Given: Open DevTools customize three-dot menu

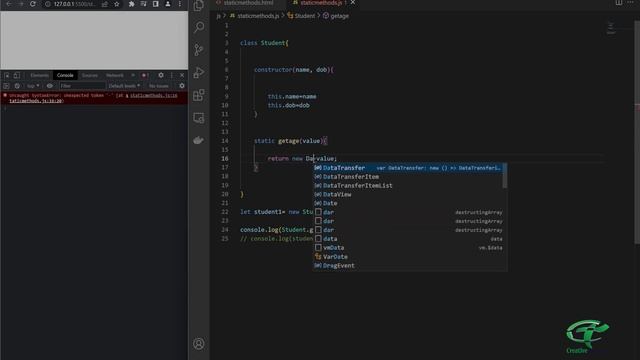Looking at the screenshot, I should point(172,75).
